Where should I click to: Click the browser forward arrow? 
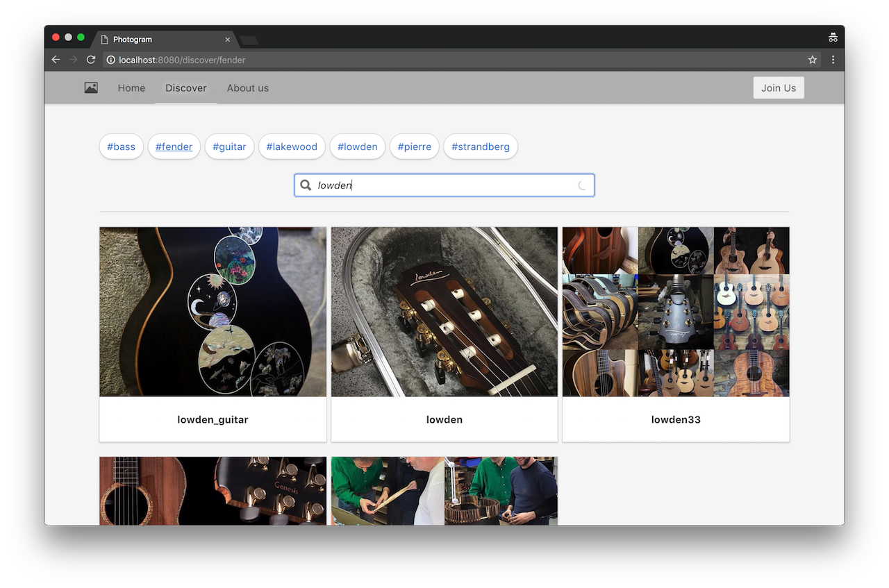74,60
